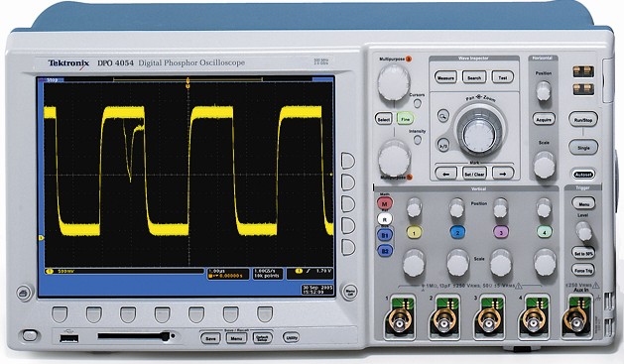Screen dimensions: 624x364
Task: Select the red Math M button
Action: pyautogui.click(x=385, y=203)
